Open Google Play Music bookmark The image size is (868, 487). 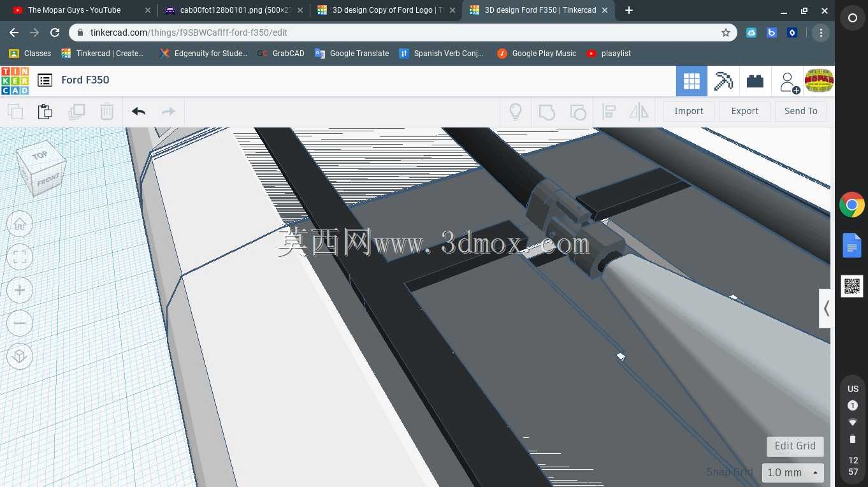click(537, 54)
